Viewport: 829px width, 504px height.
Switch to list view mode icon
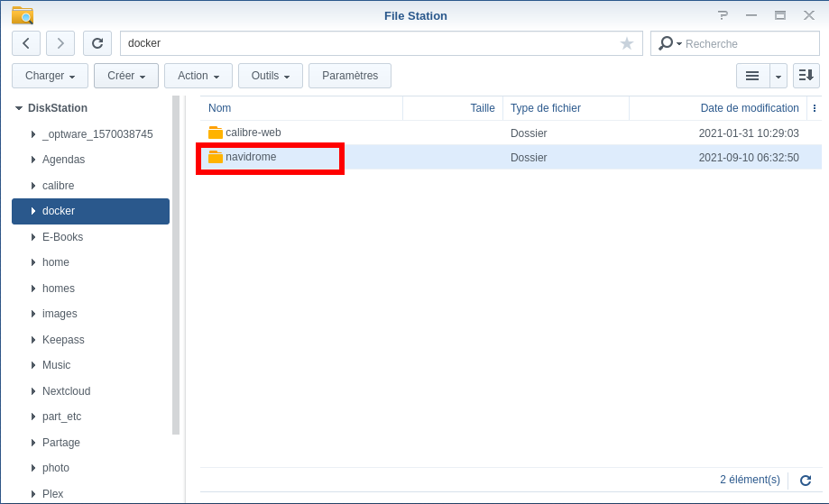click(752, 76)
